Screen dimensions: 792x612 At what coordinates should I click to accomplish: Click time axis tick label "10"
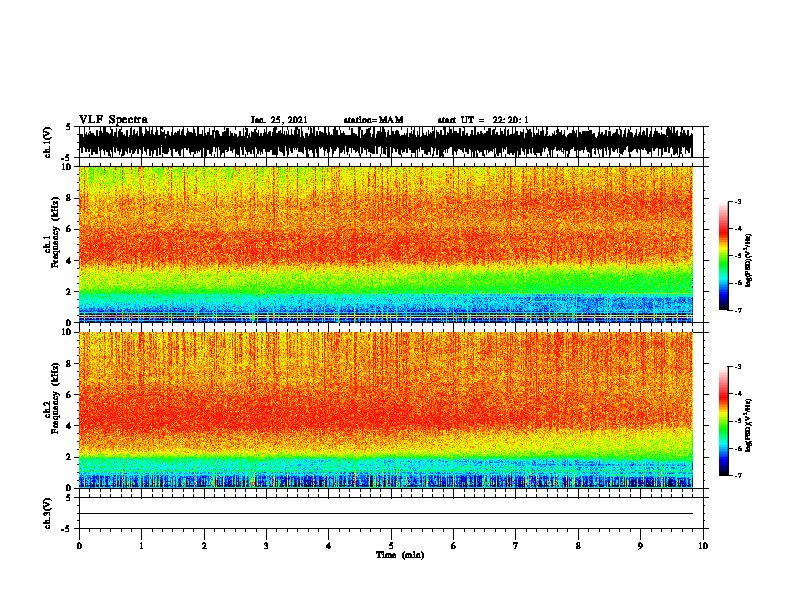[703, 545]
